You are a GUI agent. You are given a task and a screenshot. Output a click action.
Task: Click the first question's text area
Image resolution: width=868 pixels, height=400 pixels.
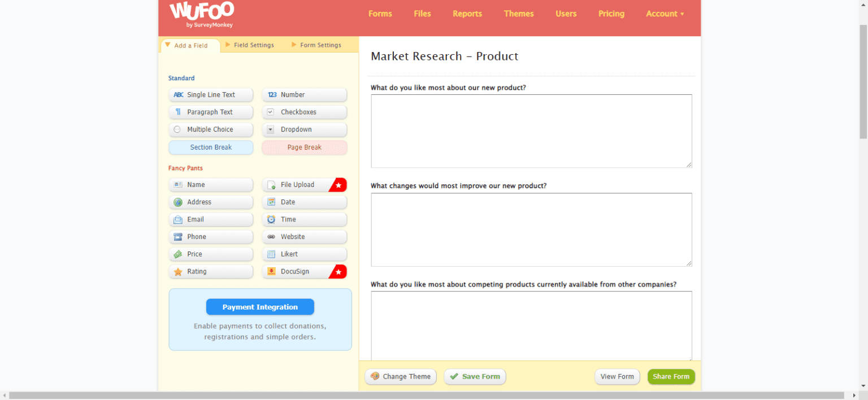[531, 131]
